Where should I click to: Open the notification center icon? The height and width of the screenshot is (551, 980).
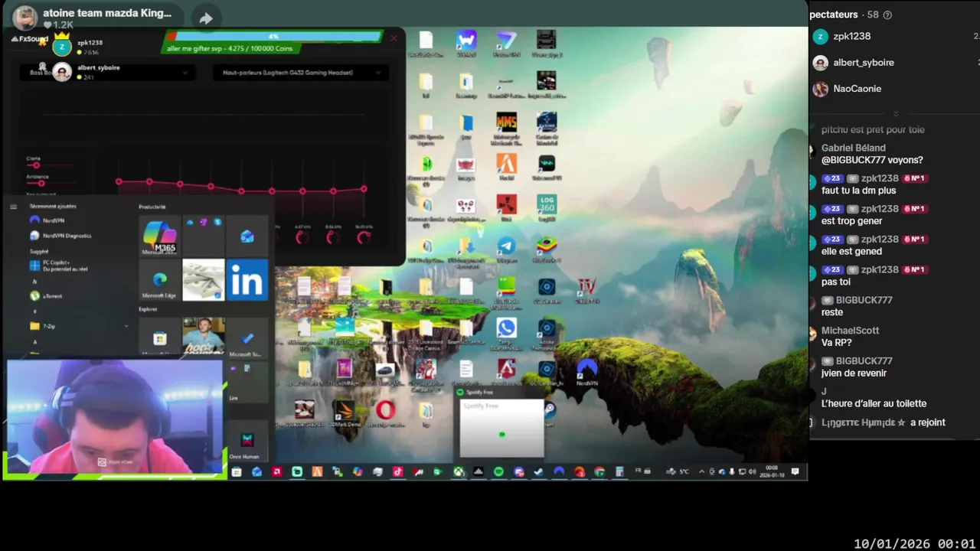(795, 471)
